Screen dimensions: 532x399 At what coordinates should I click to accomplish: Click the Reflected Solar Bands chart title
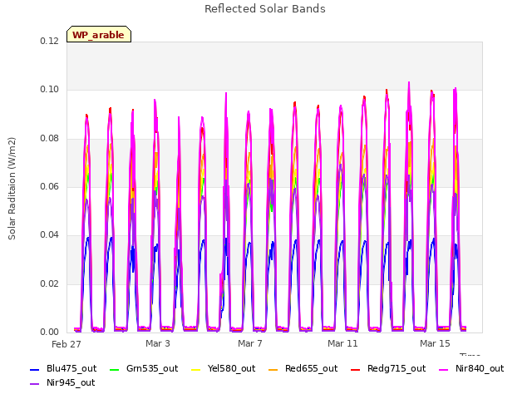pos(265,9)
